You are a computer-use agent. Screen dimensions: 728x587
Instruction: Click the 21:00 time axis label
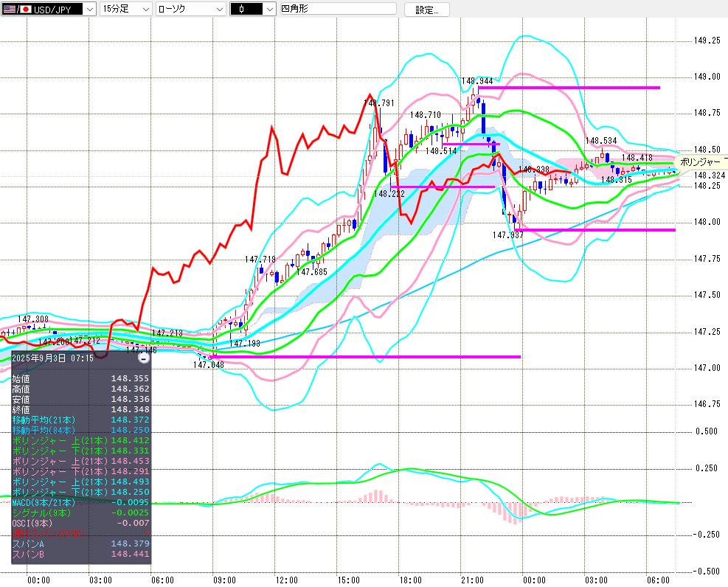click(x=472, y=580)
